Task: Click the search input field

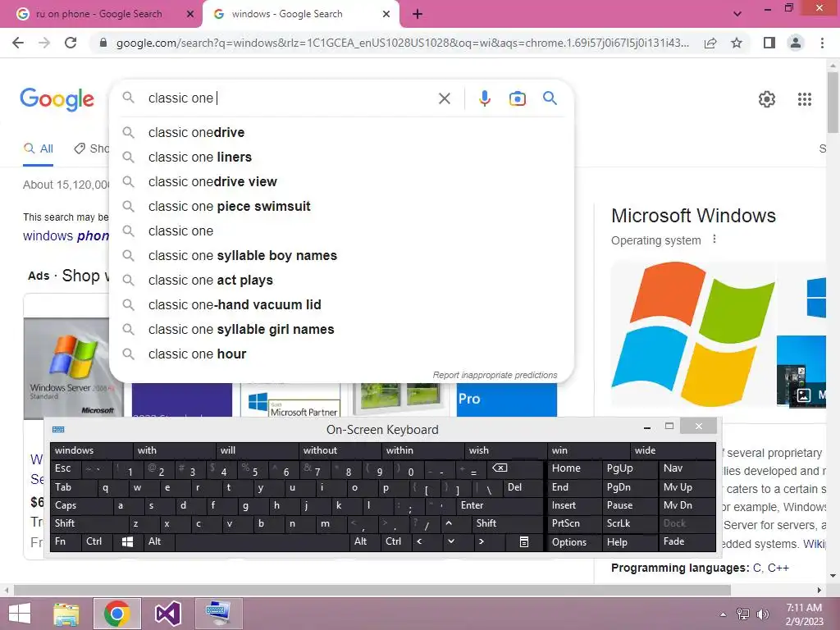Action: click(x=290, y=98)
